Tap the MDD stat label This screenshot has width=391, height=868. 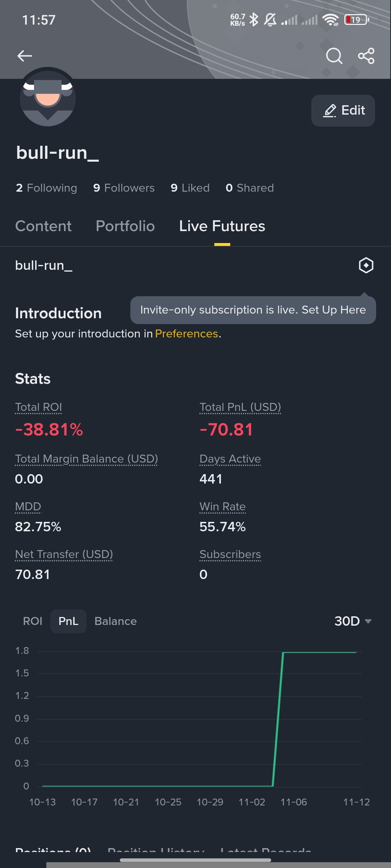point(28,507)
